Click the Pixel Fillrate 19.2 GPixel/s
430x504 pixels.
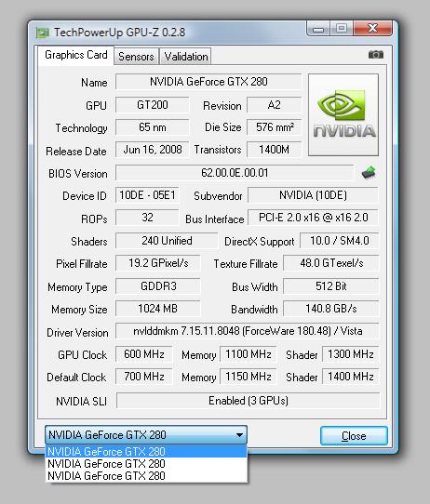(x=158, y=263)
